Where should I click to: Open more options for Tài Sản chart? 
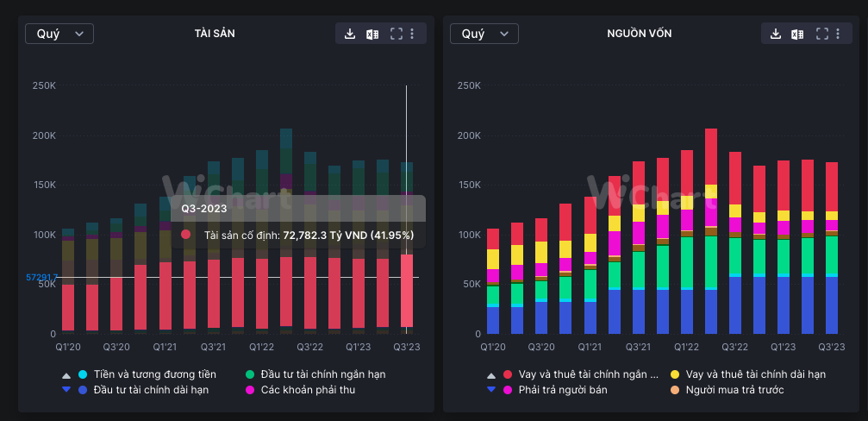(x=412, y=34)
